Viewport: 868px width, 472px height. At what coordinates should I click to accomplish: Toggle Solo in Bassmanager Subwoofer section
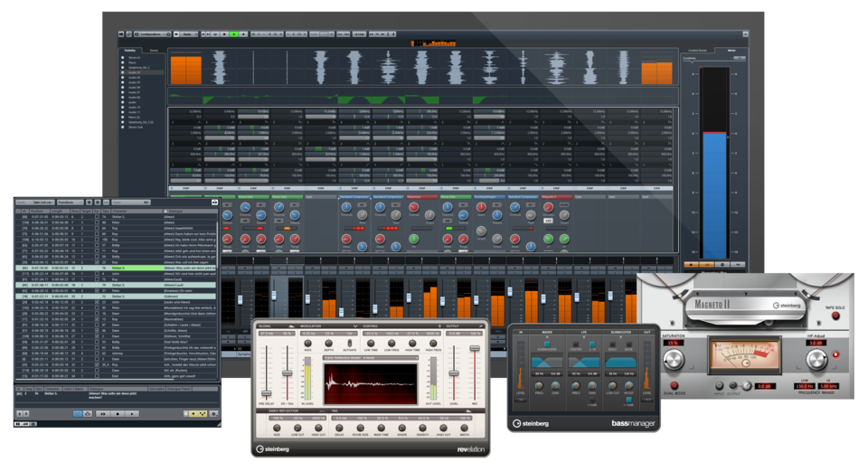(x=613, y=345)
